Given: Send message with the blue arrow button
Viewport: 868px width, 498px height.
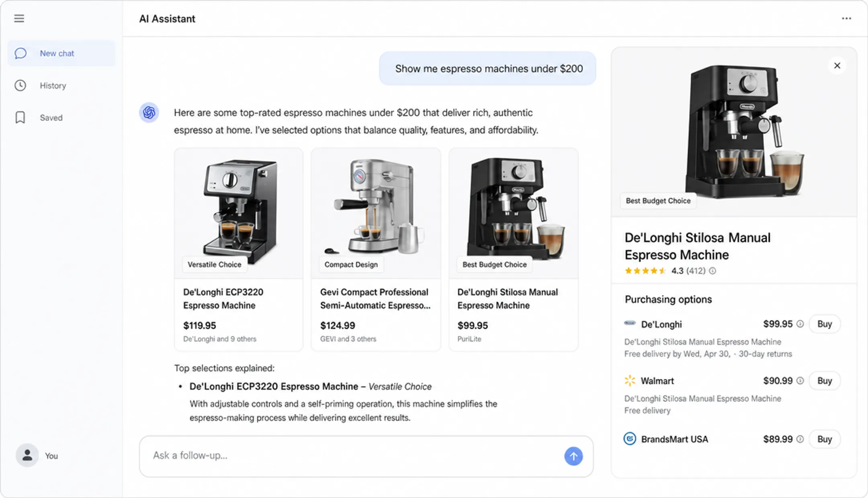Looking at the screenshot, I should point(573,456).
